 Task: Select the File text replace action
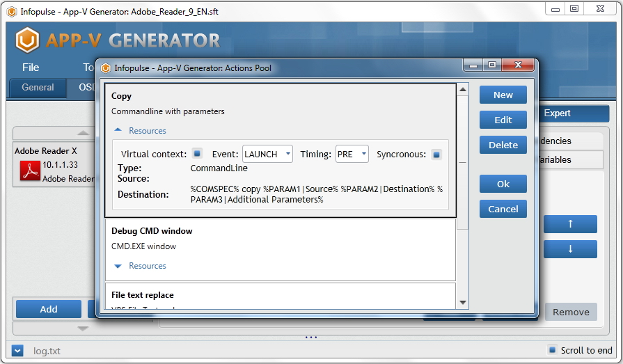tap(143, 295)
